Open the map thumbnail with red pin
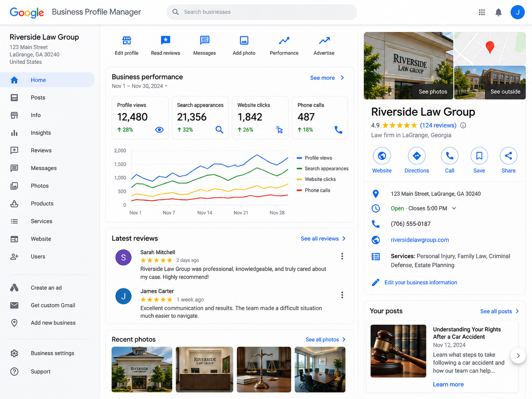Viewport: 532px width, 399px height. click(490, 48)
